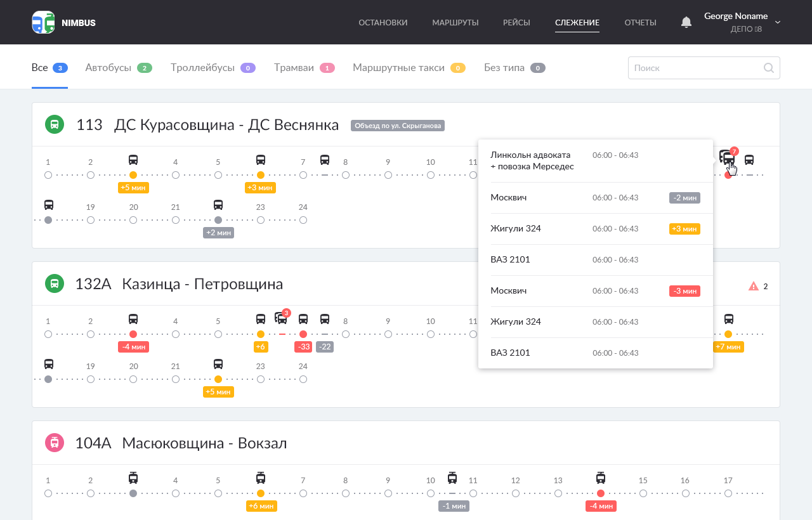812x520 pixels.
Task: Click the green bus icon beside route 113
Action: pyautogui.click(x=55, y=125)
